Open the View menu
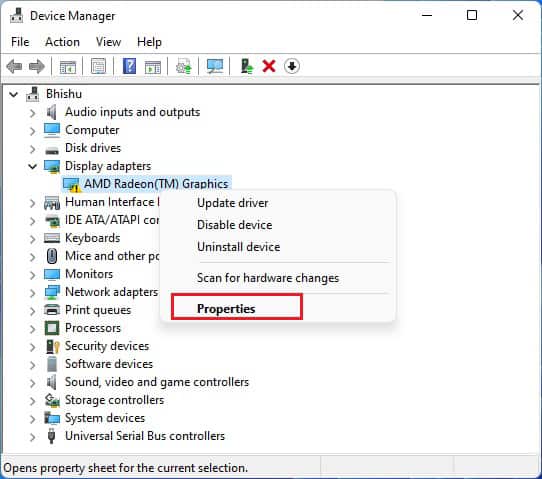 [108, 42]
